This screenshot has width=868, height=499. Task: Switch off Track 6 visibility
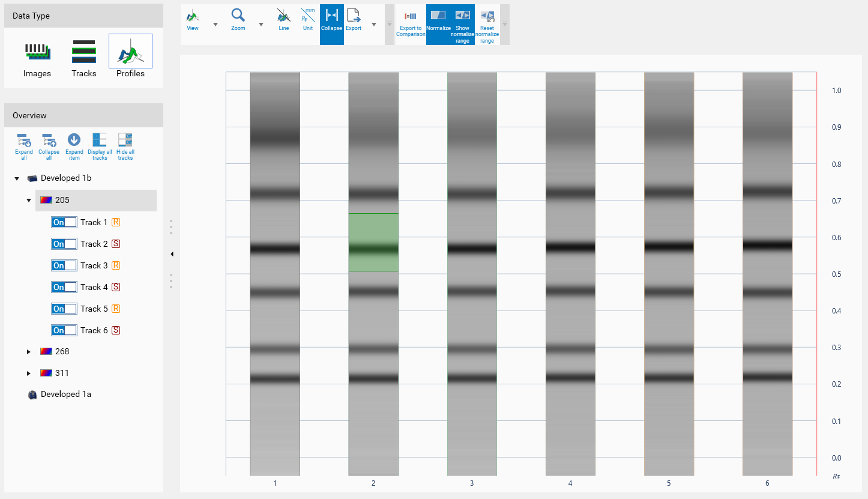point(64,330)
